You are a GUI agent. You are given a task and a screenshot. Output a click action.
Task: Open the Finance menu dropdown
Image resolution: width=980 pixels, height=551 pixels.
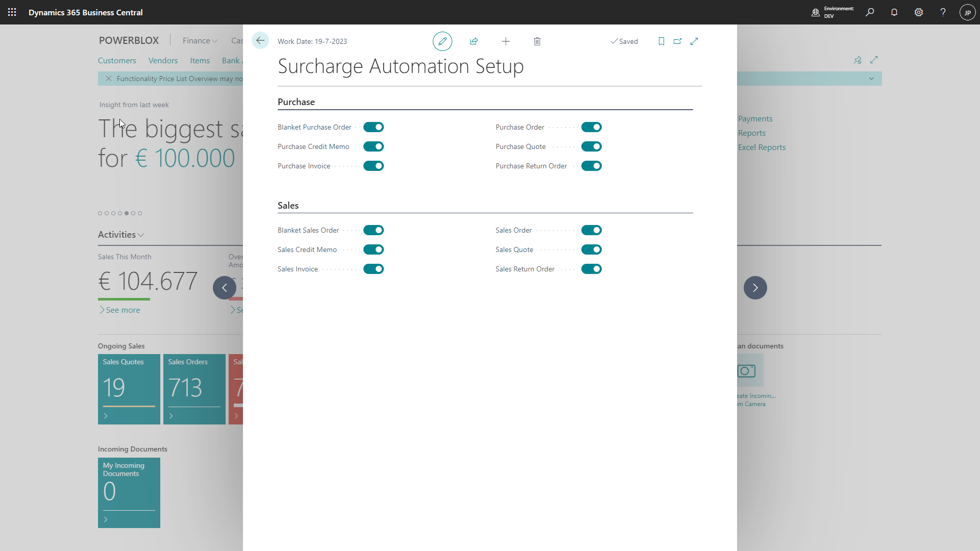pyautogui.click(x=199, y=40)
